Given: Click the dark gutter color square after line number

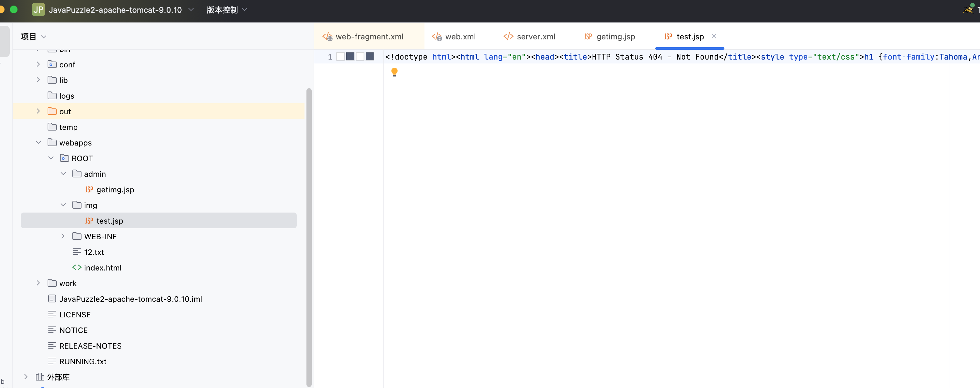Looking at the screenshot, I should pos(350,57).
